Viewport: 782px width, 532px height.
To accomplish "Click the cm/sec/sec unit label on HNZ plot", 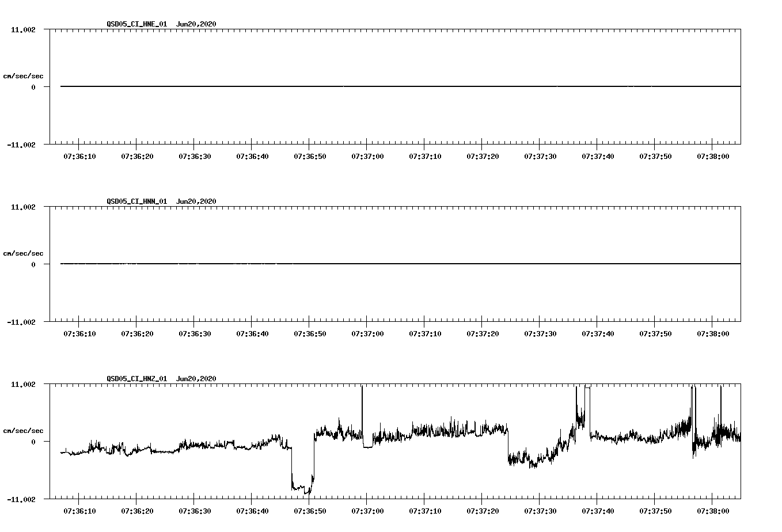I will click(23, 431).
